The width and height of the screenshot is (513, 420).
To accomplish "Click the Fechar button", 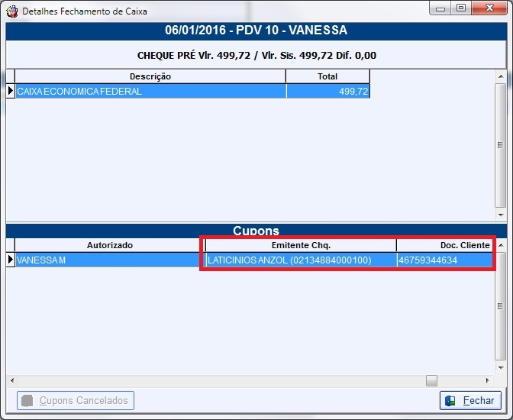I will [x=470, y=400].
